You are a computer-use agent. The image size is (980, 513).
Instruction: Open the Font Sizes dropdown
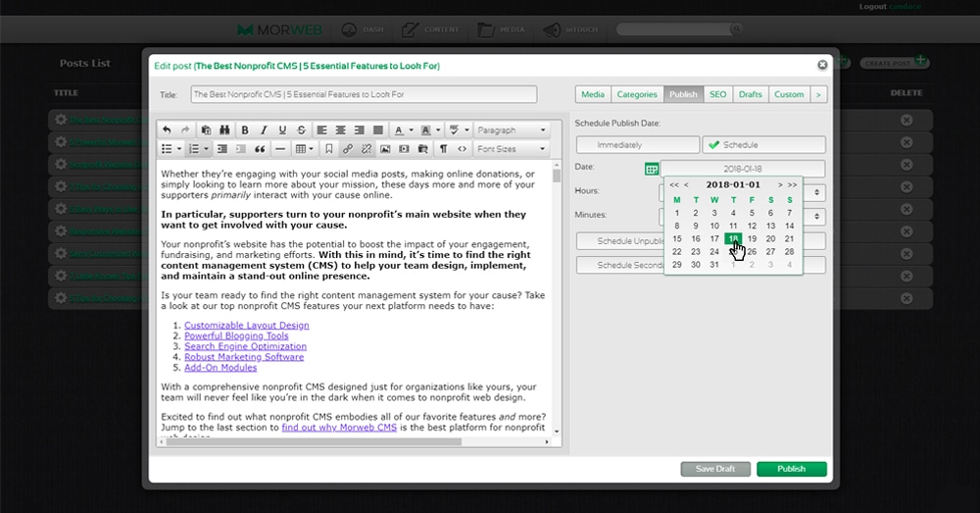pyautogui.click(x=512, y=149)
